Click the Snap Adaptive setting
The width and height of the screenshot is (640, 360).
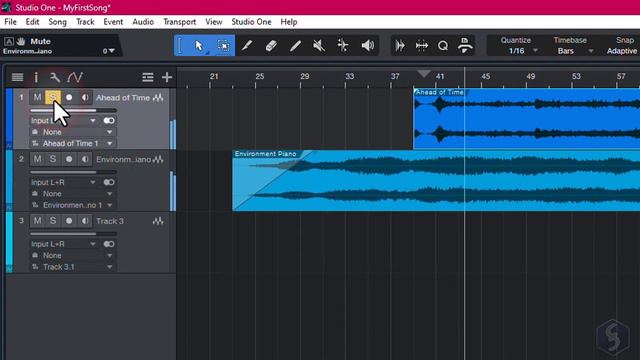click(622, 51)
